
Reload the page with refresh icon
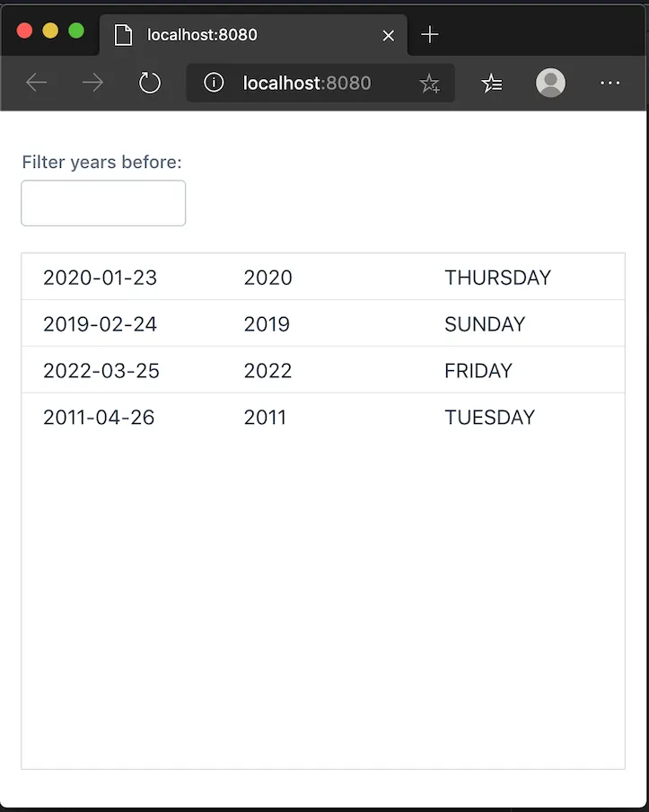pos(149,84)
